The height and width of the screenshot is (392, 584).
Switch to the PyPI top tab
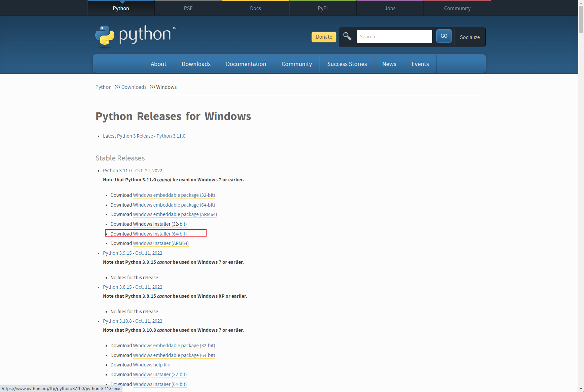point(323,8)
